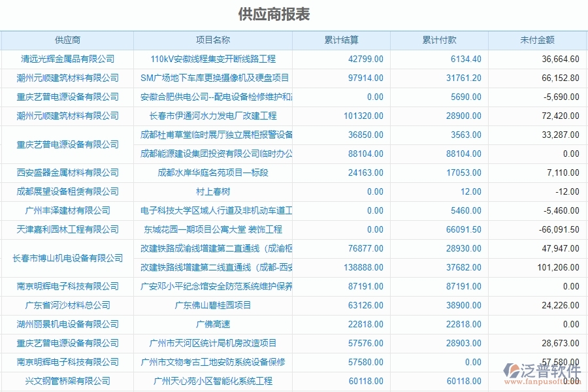588x392 pixels.
Task: Select supplier 潮州元顺建筑材料有限公司
Action: point(67,77)
